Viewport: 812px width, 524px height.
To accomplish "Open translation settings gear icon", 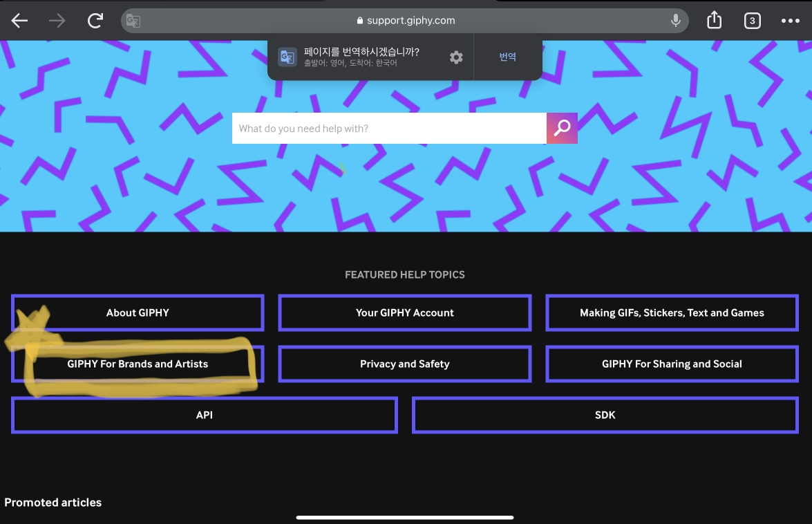I will coord(456,57).
